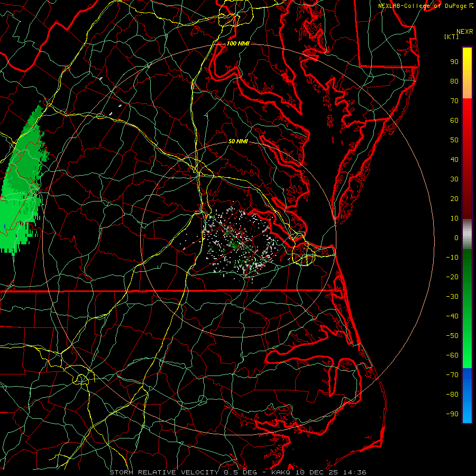Click the -40 value on velocity scale
Screen dimensions: 476x476
pos(452,316)
